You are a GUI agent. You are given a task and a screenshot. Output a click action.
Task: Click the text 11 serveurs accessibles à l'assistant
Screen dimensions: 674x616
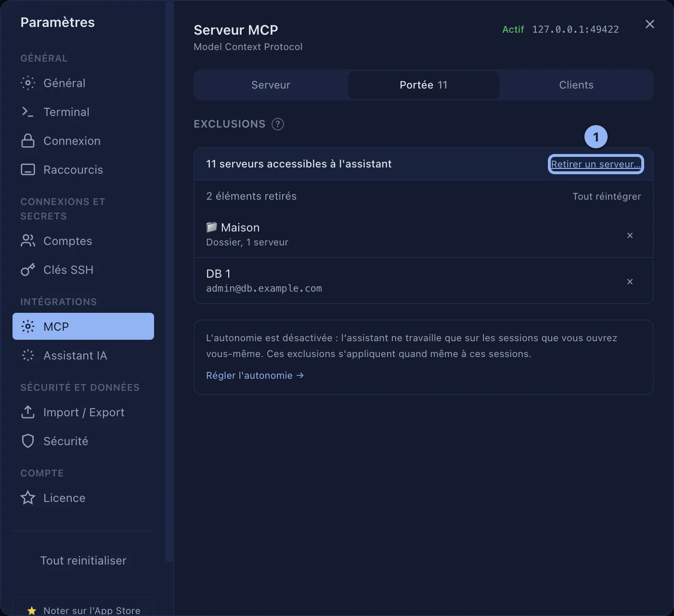click(x=298, y=164)
